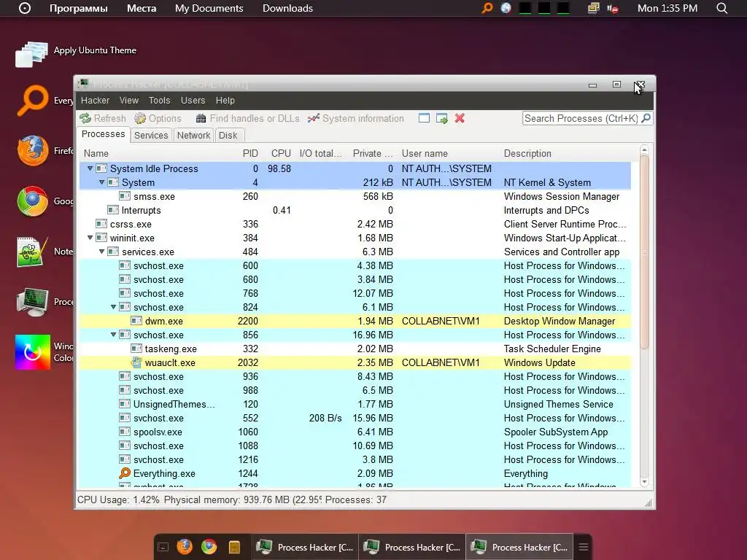Click the Refresh toolbar button
This screenshot has width=747, height=560.
pos(103,118)
